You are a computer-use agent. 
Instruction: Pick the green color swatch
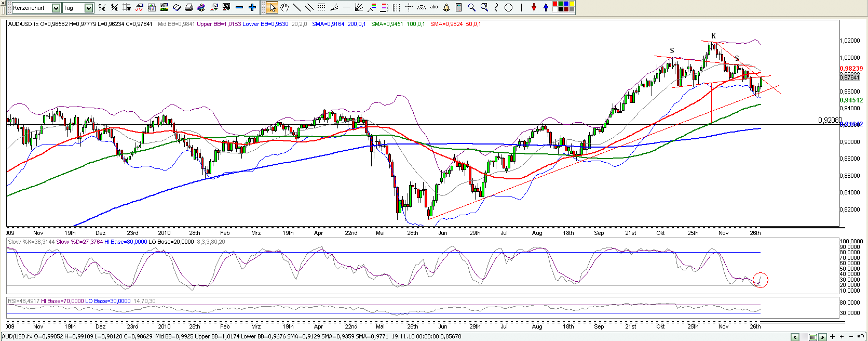(561, 4)
